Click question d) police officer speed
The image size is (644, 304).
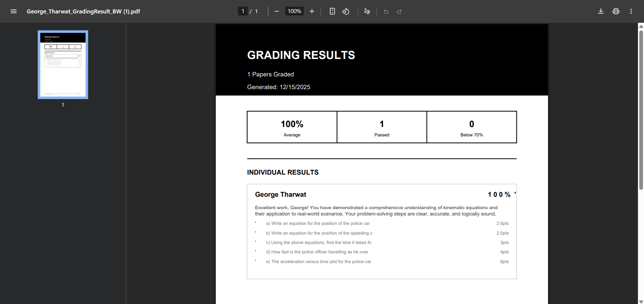point(317,252)
